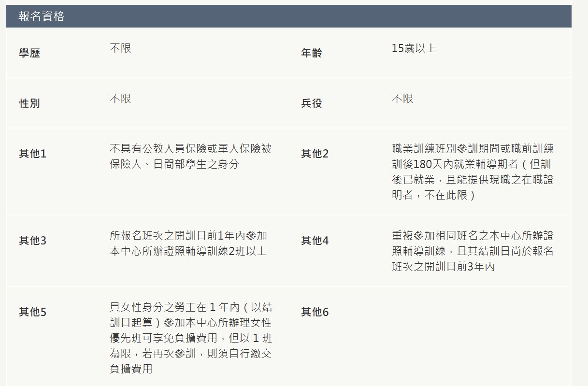This screenshot has width=588, height=386.
Task: Select the 不限 value next to 兵役
Action: [402, 99]
